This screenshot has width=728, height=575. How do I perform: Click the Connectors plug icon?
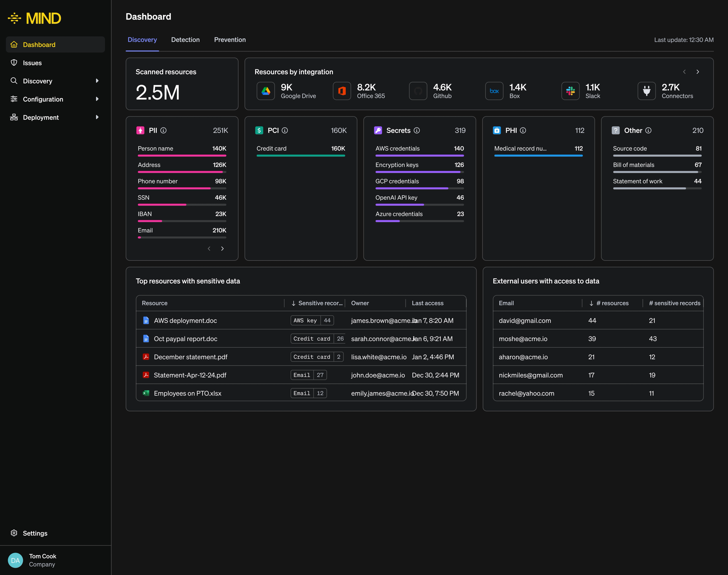coord(646,91)
